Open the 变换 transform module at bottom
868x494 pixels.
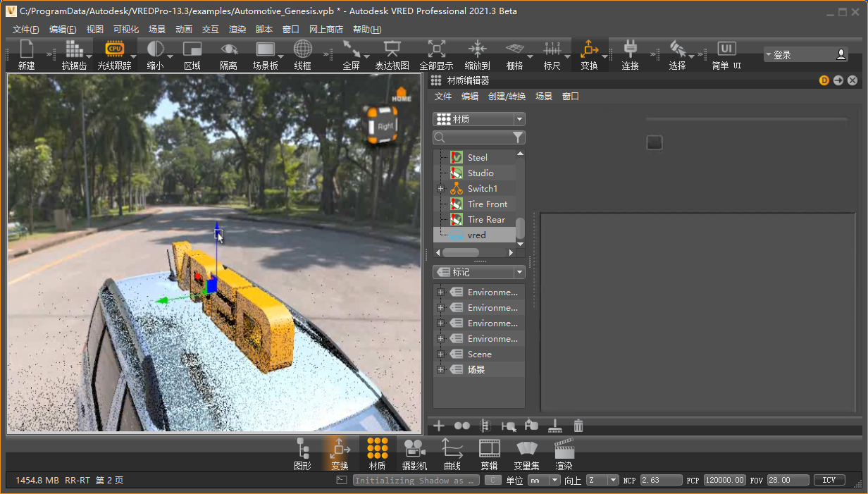(x=340, y=454)
